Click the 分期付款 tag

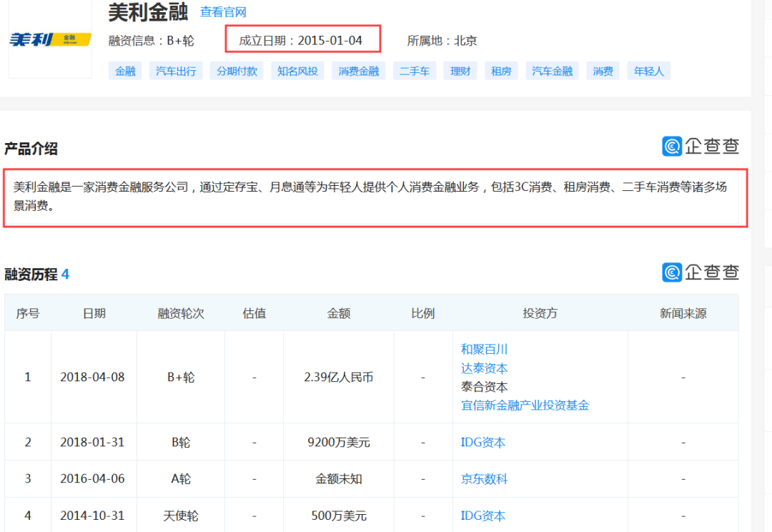coord(237,71)
